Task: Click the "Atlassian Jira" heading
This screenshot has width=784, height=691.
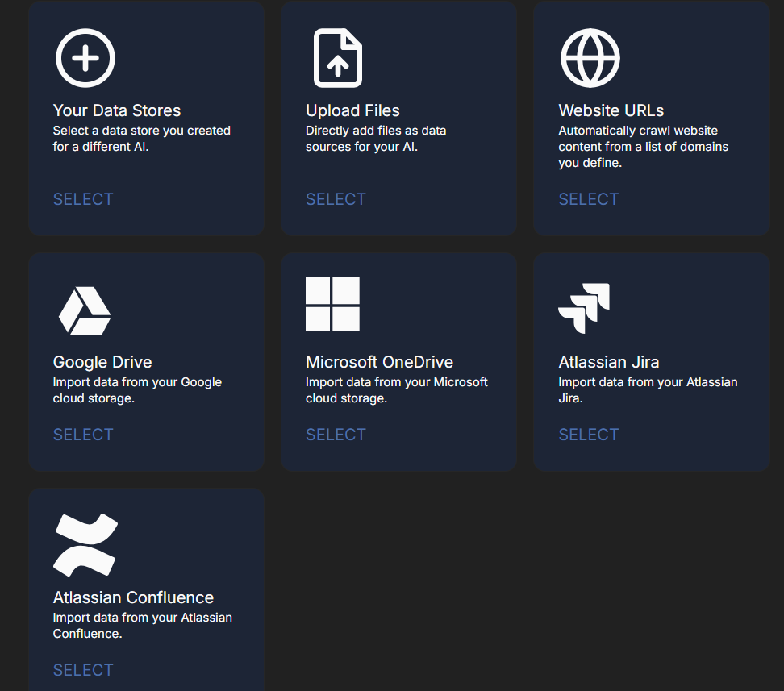Action: pyautogui.click(x=608, y=362)
